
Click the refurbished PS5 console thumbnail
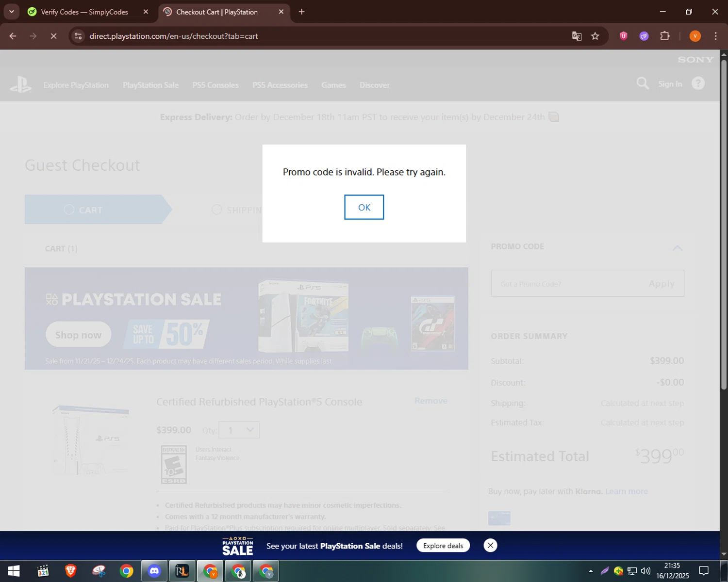click(90, 440)
